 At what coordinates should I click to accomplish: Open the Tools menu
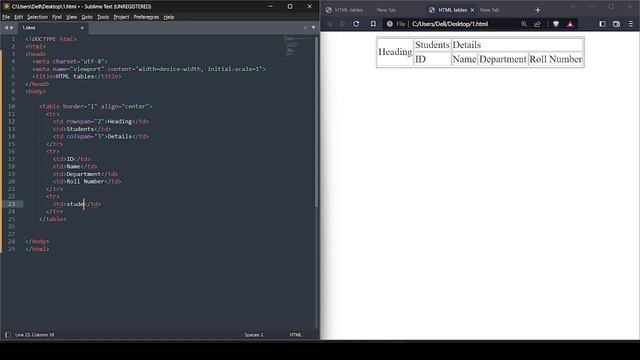pos(103,17)
